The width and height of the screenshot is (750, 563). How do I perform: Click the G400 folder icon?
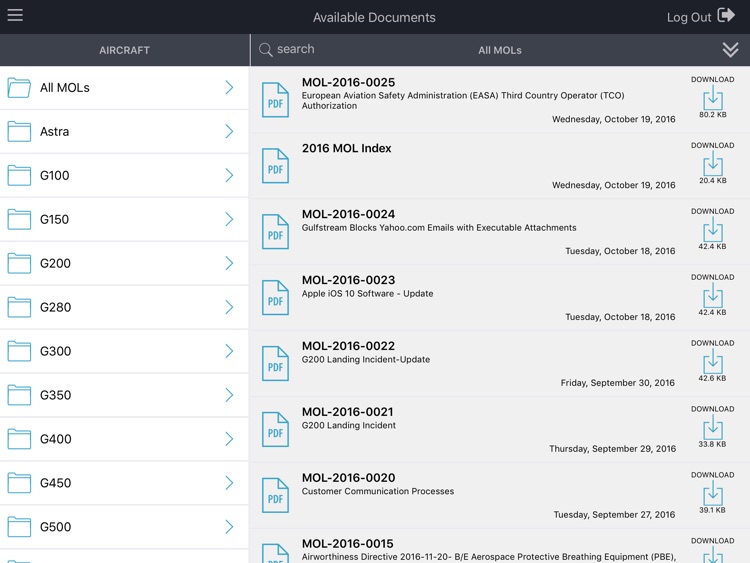coord(19,439)
